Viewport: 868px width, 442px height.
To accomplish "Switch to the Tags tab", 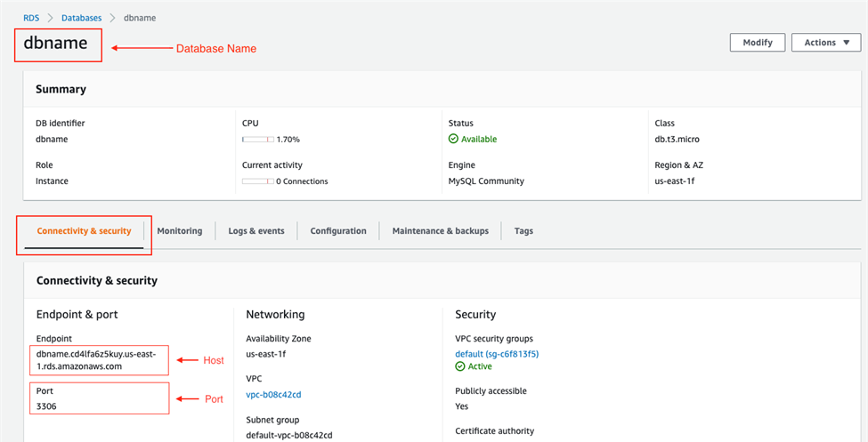I will pyautogui.click(x=523, y=231).
